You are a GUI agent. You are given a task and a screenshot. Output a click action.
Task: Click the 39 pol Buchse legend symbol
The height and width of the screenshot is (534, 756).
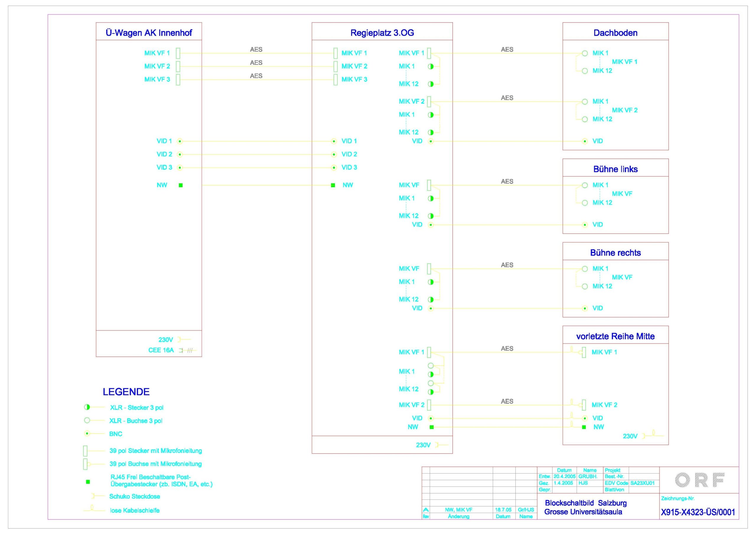86,464
